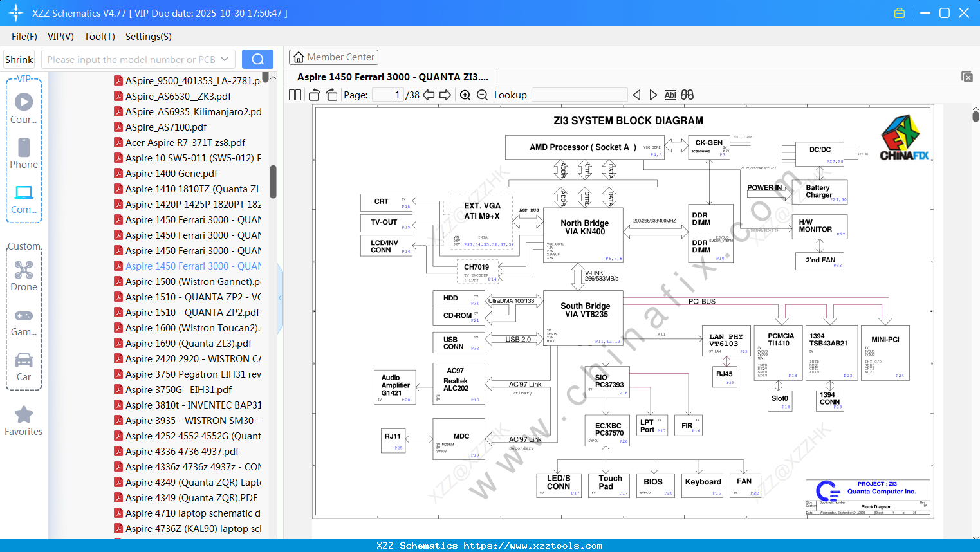This screenshot has width=980, height=552.
Task: Open Aspire 3935 - WISTRON SM30 file
Action: [x=188, y=421]
